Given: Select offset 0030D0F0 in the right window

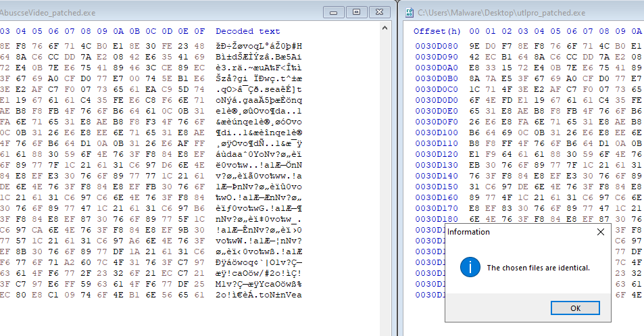Looking at the screenshot, I should (436, 122).
